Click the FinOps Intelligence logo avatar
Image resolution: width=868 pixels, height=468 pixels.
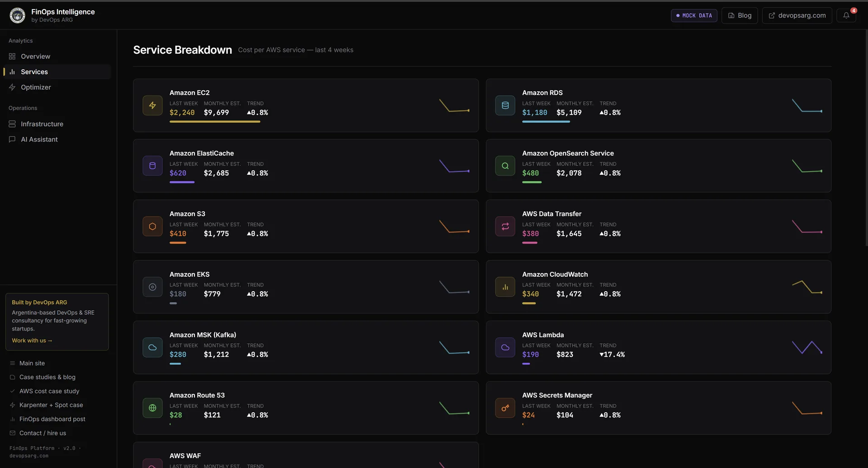coord(17,15)
